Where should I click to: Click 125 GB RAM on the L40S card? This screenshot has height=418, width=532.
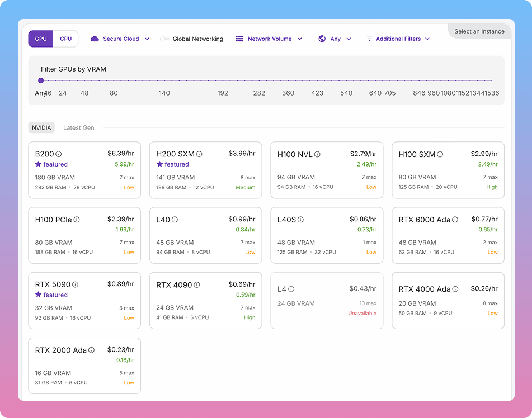293,252
